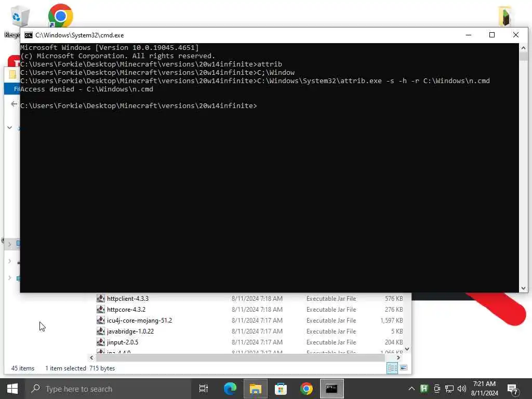Open Task View on the taskbar
532x399 pixels.
pyautogui.click(x=204, y=389)
